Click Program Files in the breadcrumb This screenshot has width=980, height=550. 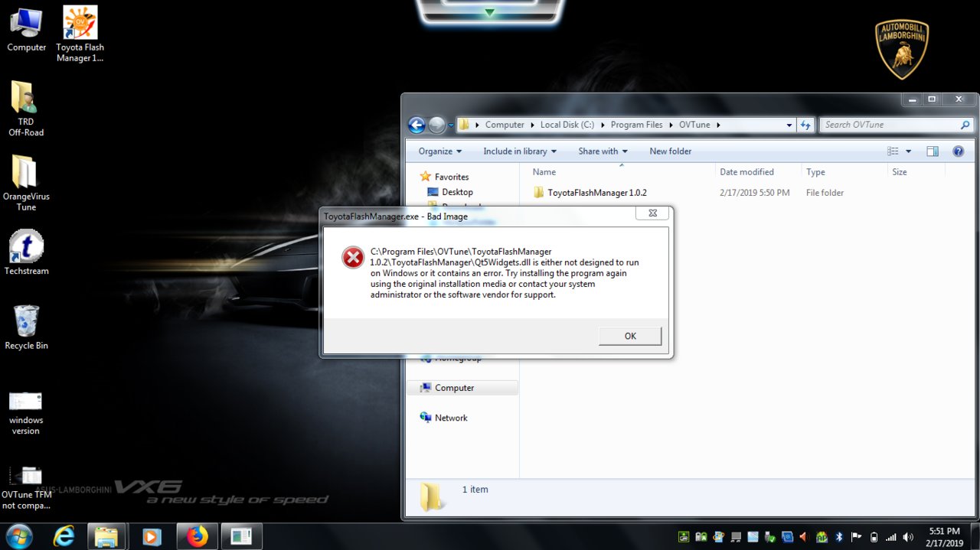coord(636,125)
